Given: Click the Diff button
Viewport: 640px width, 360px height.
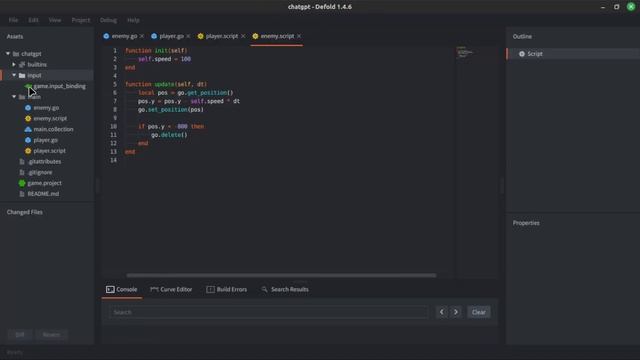Looking at the screenshot, I should click(20, 335).
